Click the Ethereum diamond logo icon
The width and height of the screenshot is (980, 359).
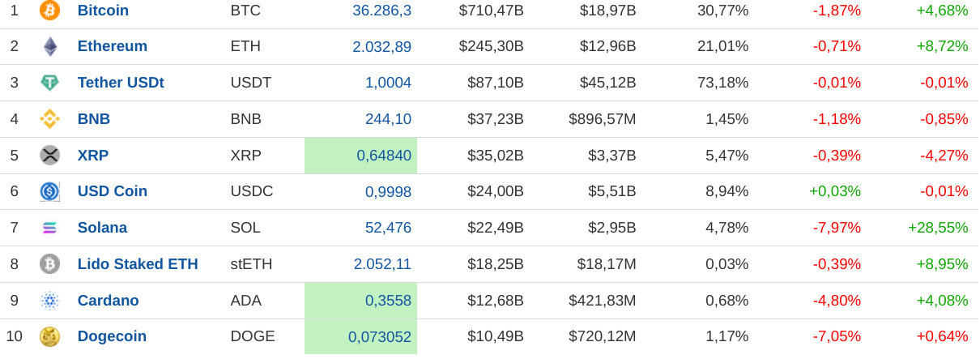(x=49, y=46)
